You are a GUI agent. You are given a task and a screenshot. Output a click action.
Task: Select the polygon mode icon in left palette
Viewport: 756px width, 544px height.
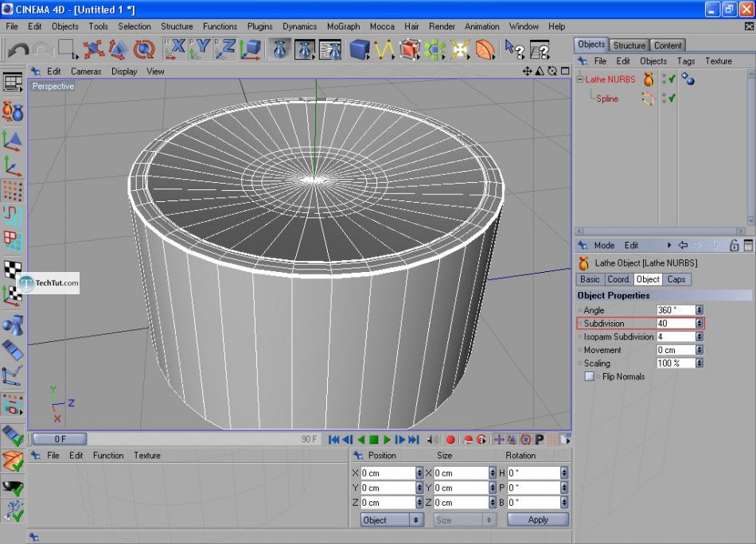pos(13,240)
